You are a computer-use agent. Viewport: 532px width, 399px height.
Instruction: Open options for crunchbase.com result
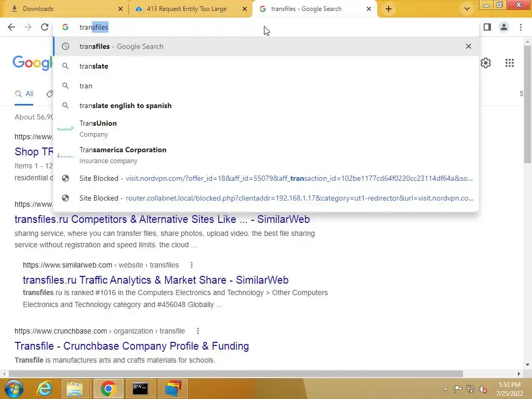tap(198, 331)
